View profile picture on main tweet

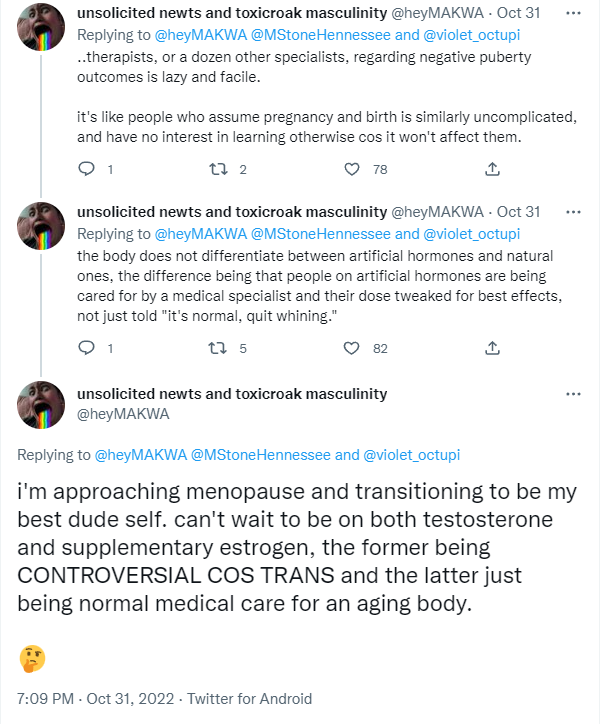coord(41,405)
